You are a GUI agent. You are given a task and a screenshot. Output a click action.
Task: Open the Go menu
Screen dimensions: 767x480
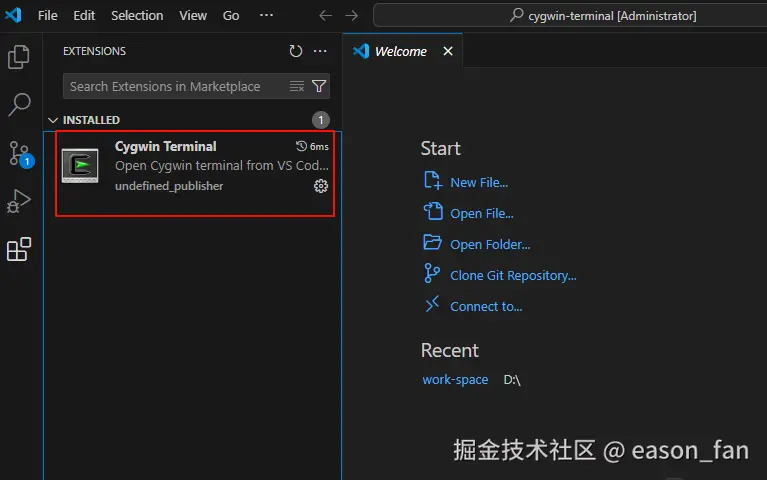pyautogui.click(x=231, y=16)
